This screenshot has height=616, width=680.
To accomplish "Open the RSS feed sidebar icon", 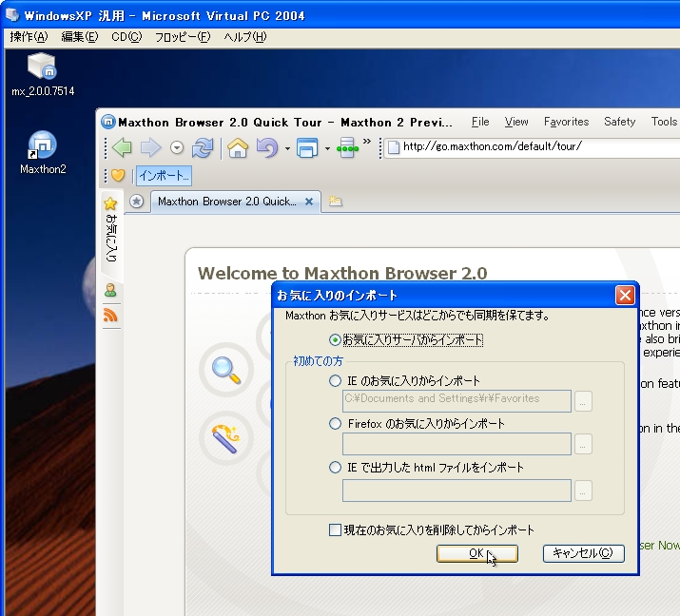I will (110, 315).
